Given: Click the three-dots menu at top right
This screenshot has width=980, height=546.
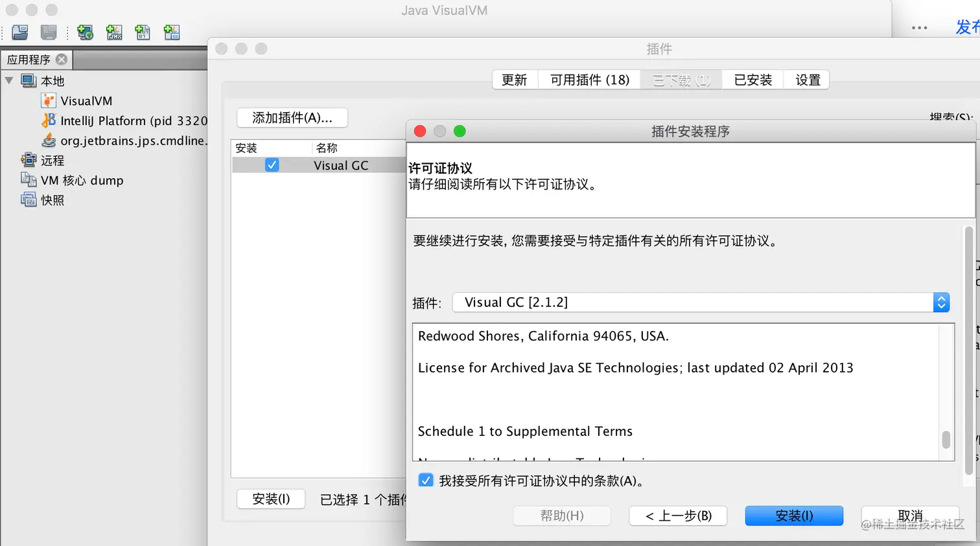Looking at the screenshot, I should [x=919, y=28].
